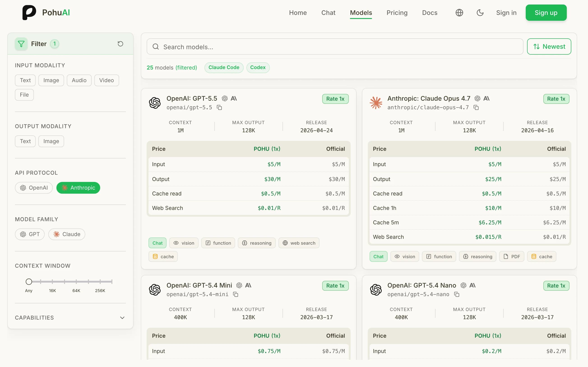588x367 pixels.
Task: Click the OpenAI logo on GPT-5.5 card
Action: (155, 103)
